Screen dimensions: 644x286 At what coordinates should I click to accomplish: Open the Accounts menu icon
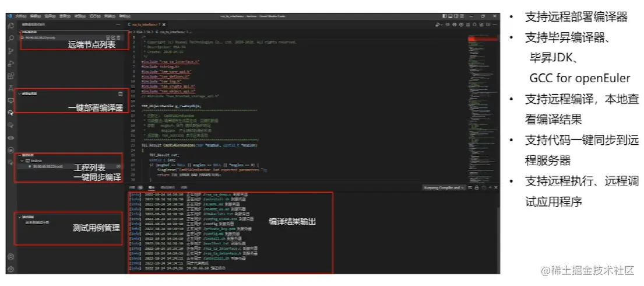[x=11, y=257]
